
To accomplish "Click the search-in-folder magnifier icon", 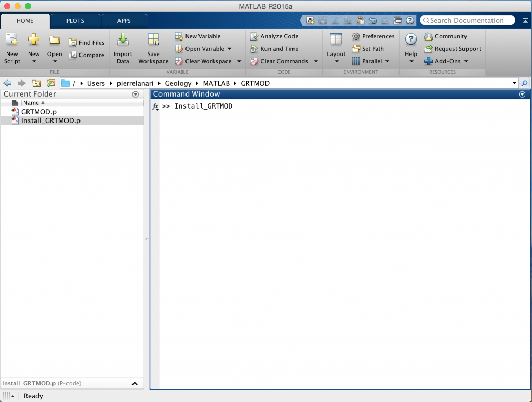I will (x=525, y=83).
